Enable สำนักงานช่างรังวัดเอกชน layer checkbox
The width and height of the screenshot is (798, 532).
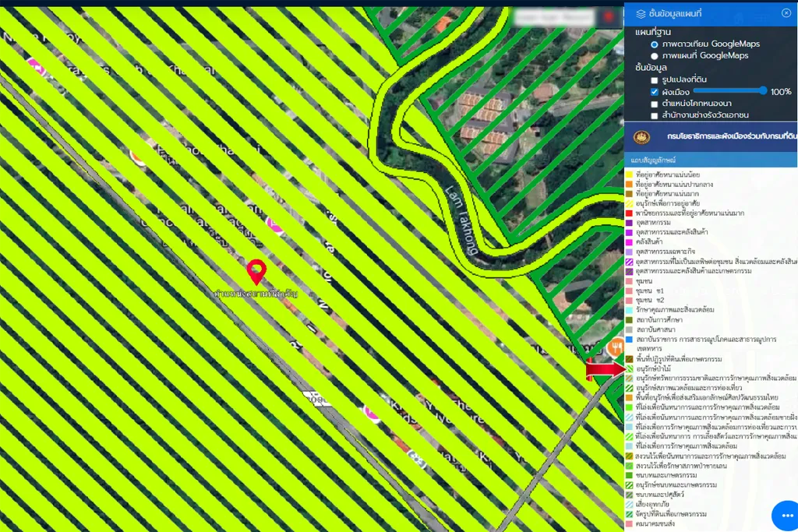pyautogui.click(x=655, y=115)
